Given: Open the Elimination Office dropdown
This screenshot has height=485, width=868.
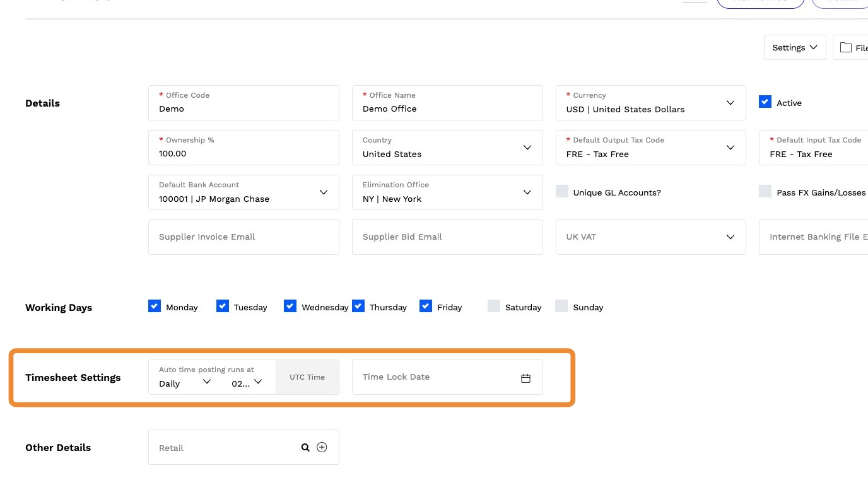Looking at the screenshot, I should tap(527, 192).
